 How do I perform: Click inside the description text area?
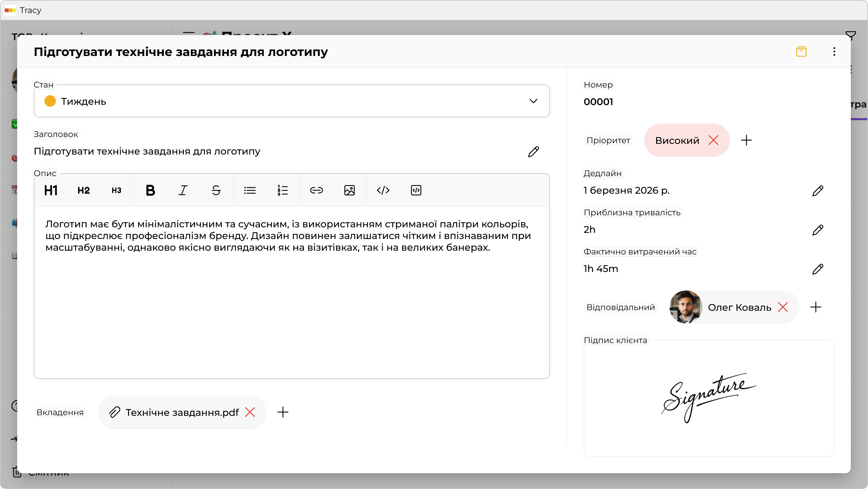[x=292, y=309]
